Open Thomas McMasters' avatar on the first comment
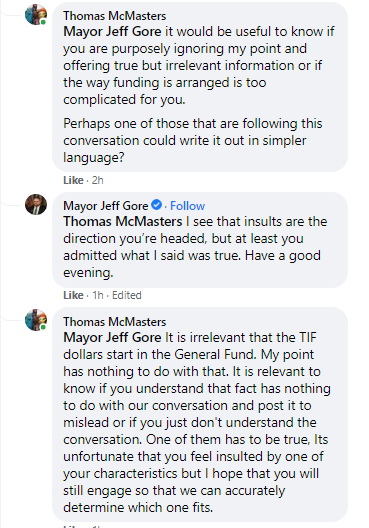Viewport: 369px width, 528px height. pos(36,14)
